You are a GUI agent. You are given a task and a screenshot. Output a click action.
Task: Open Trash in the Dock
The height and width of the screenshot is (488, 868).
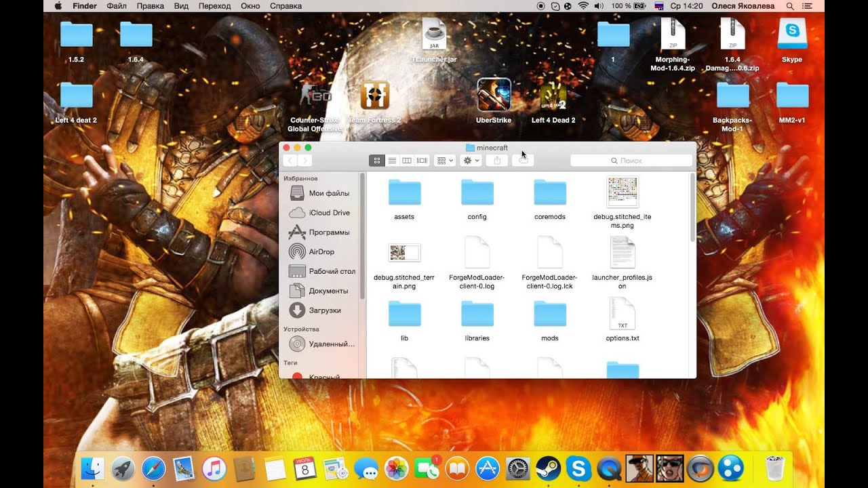(775, 468)
